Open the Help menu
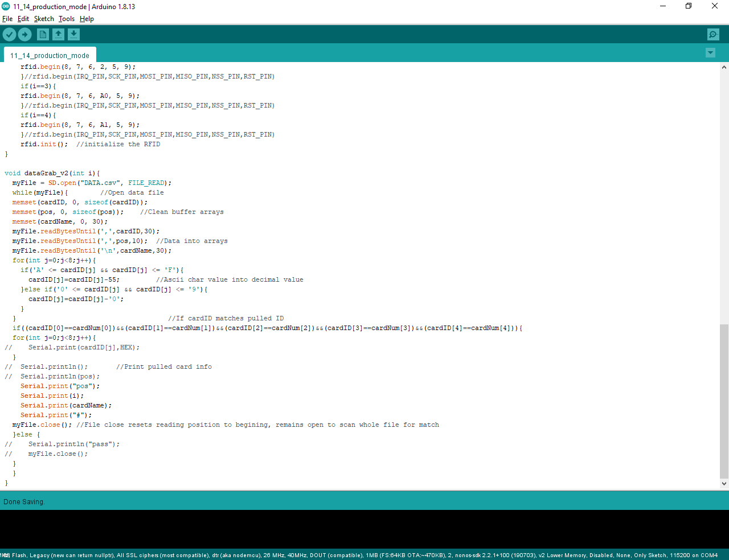 click(x=87, y=19)
